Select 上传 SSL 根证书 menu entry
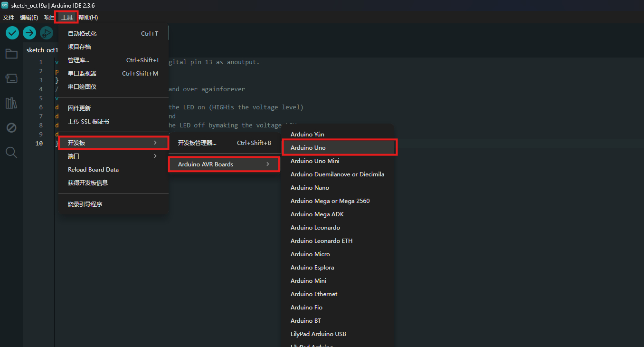 click(113, 122)
